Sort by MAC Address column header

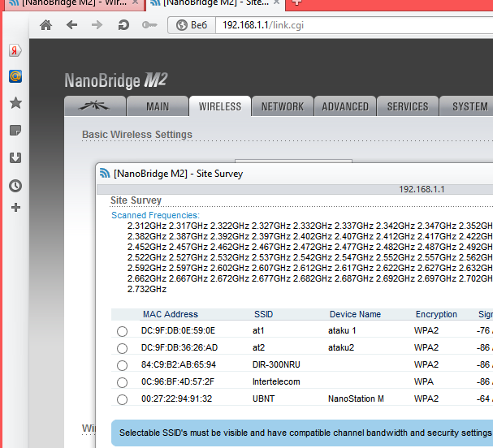pos(171,314)
